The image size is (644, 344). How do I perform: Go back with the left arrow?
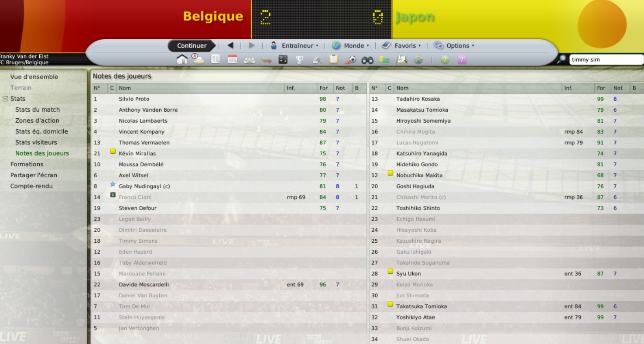click(x=230, y=45)
